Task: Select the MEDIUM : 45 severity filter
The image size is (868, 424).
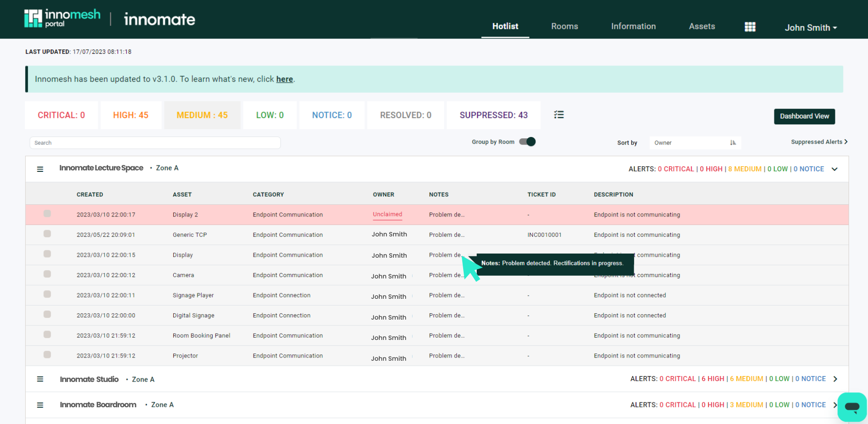Action: pyautogui.click(x=202, y=115)
